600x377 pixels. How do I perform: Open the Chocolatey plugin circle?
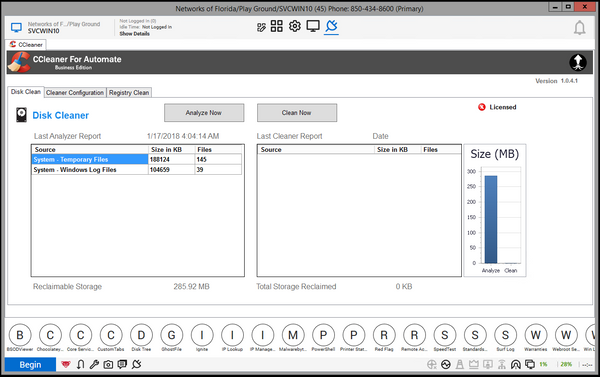[50, 335]
